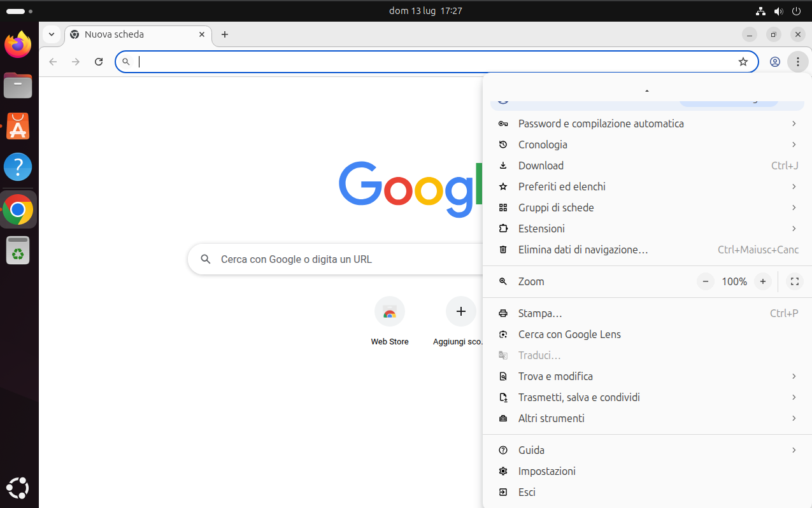Expand chevron on Preferiti ed elenchi row

pos(794,187)
